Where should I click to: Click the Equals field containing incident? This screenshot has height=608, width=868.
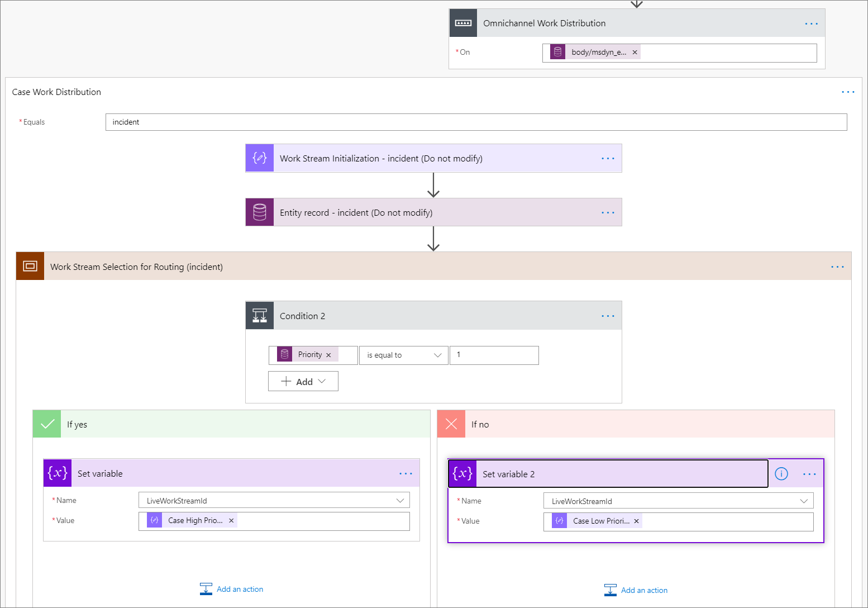click(476, 122)
